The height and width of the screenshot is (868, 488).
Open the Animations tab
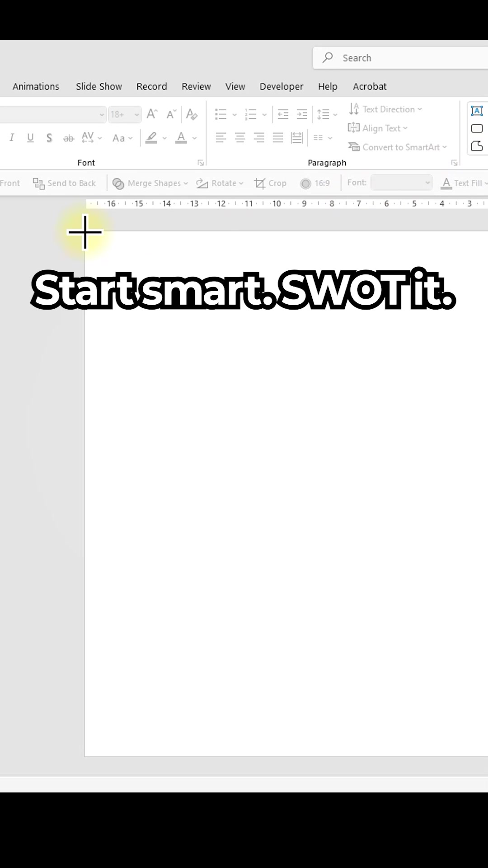coord(36,86)
